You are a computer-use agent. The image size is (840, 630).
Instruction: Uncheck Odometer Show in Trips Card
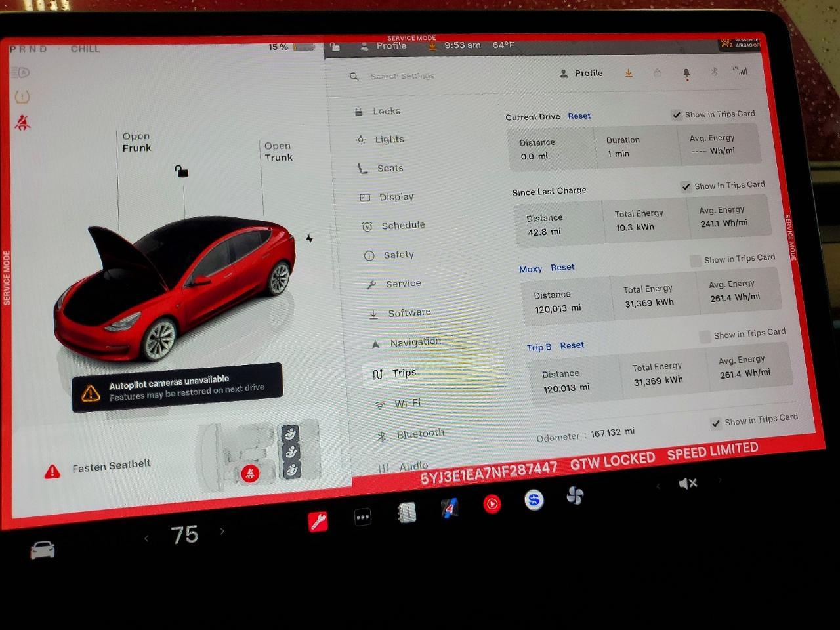pyautogui.click(x=716, y=423)
